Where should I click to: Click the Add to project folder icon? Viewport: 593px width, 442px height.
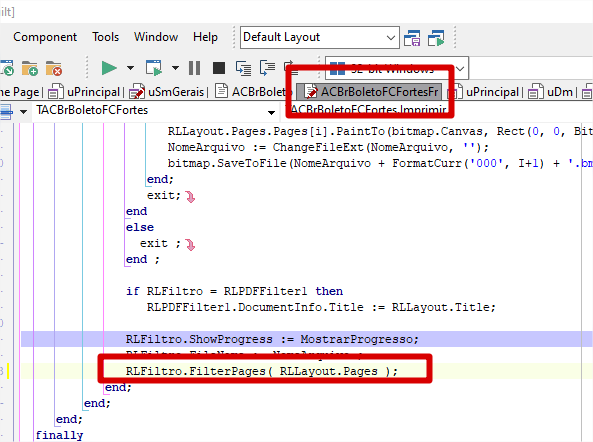29,68
